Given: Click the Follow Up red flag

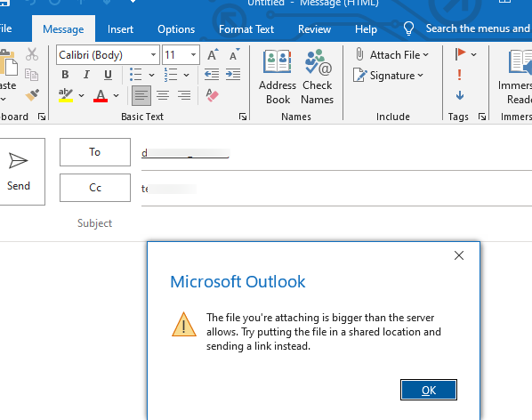Looking at the screenshot, I should pyautogui.click(x=460, y=53).
